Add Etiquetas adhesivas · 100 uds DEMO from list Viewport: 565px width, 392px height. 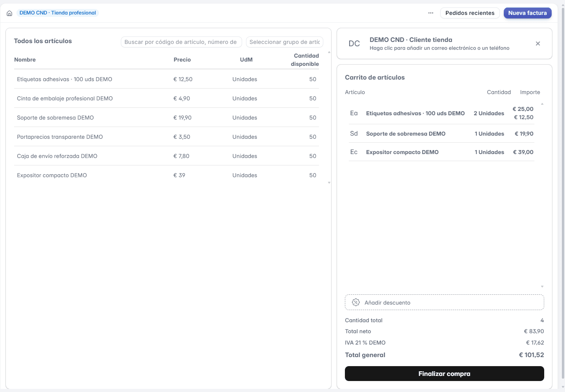pos(167,79)
